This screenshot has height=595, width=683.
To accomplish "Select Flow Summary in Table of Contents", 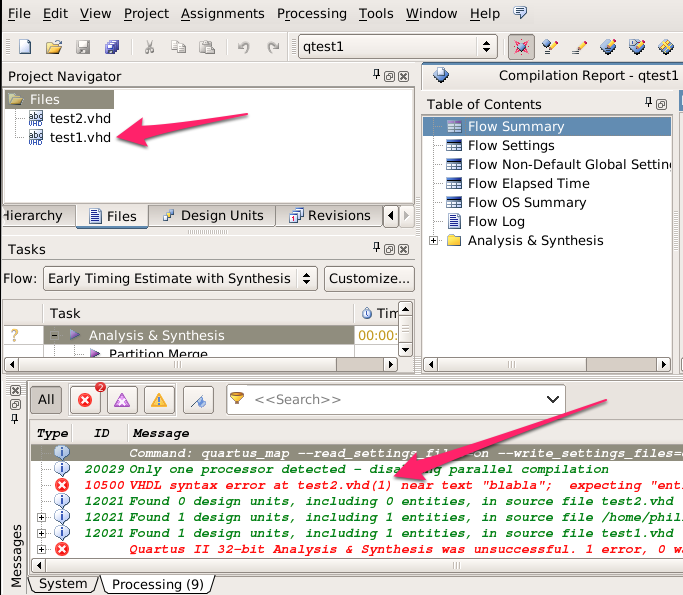I will (547, 126).
